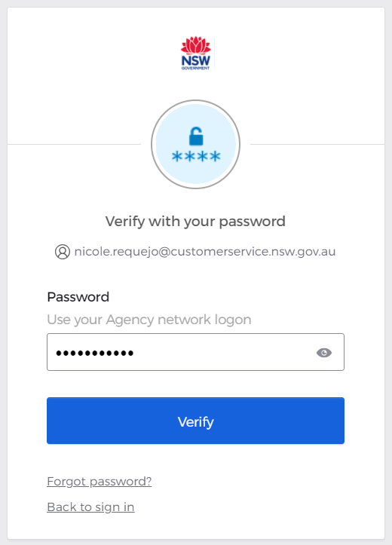392x545 pixels.
Task: Click the four asterisks password graphic
Action: point(196,156)
